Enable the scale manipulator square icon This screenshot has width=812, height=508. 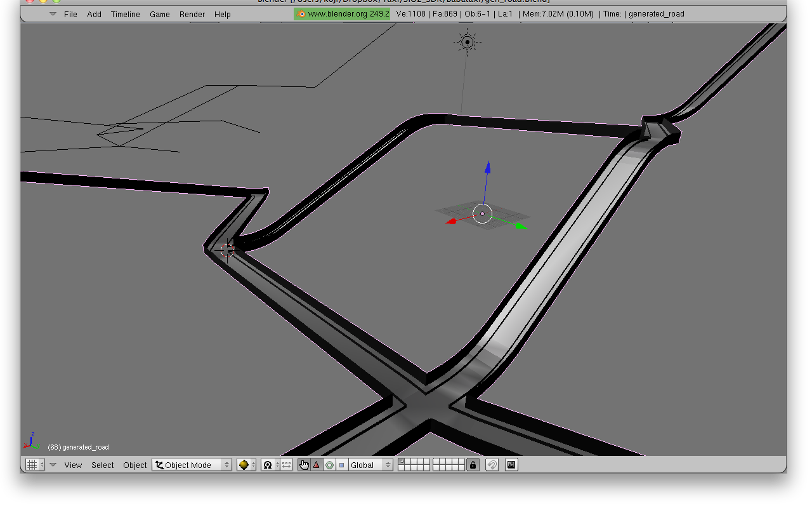coord(342,465)
